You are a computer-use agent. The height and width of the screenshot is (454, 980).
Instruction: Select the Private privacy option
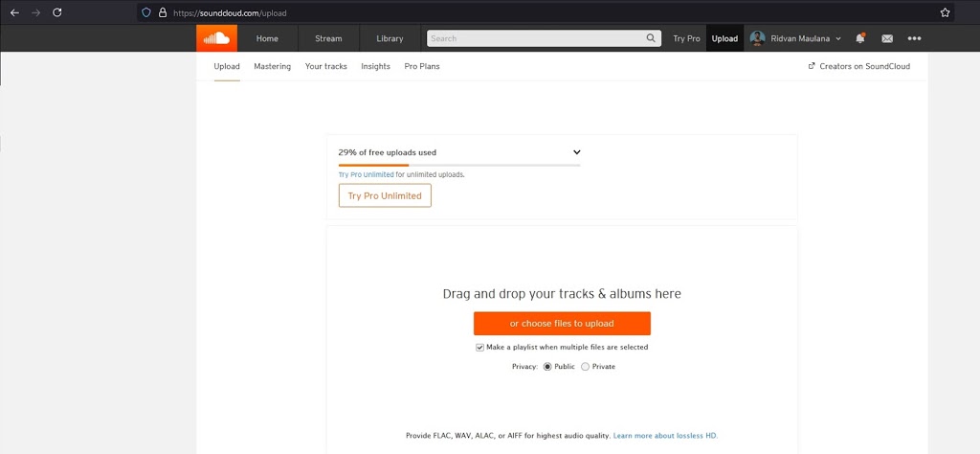[585, 367]
